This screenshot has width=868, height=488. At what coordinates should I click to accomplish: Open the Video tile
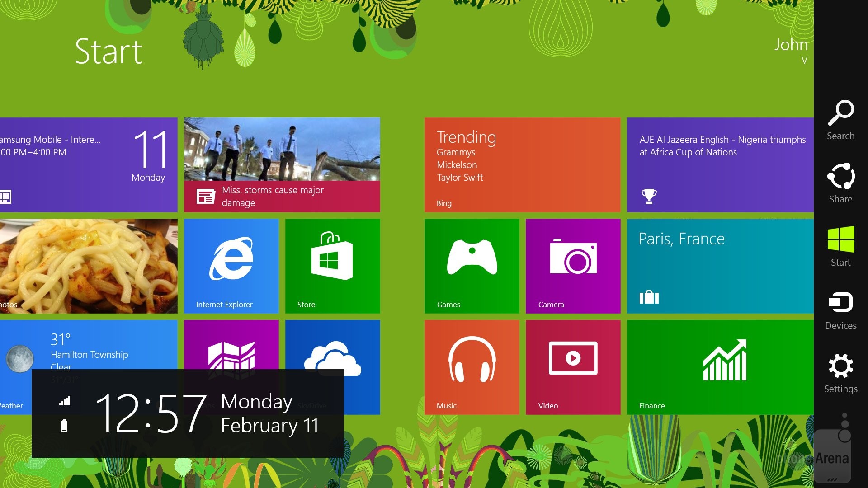[573, 367]
